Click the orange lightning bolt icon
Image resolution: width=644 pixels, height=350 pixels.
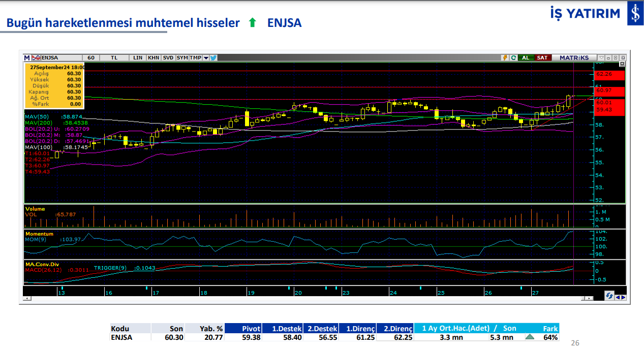click(x=505, y=58)
